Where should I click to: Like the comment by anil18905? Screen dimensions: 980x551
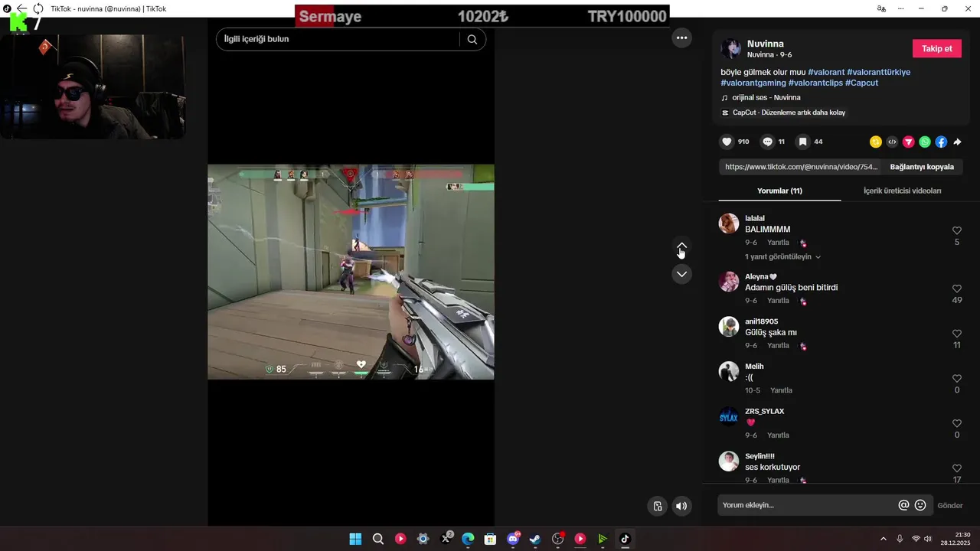tap(957, 334)
